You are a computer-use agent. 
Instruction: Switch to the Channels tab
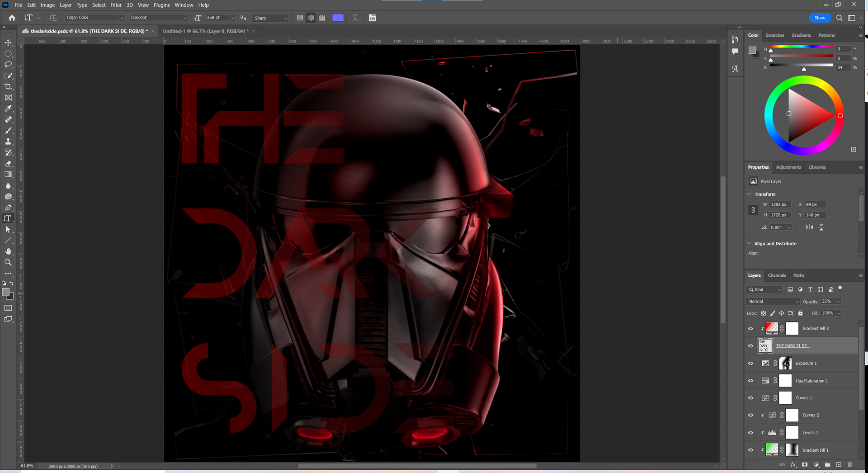coord(777,275)
